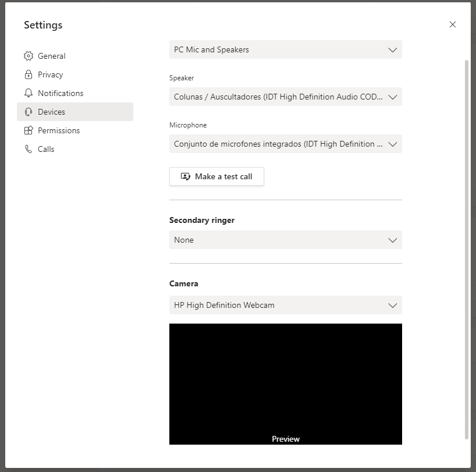Click the camera Preview area
Viewport: 476px width, 472px height.
(285, 384)
